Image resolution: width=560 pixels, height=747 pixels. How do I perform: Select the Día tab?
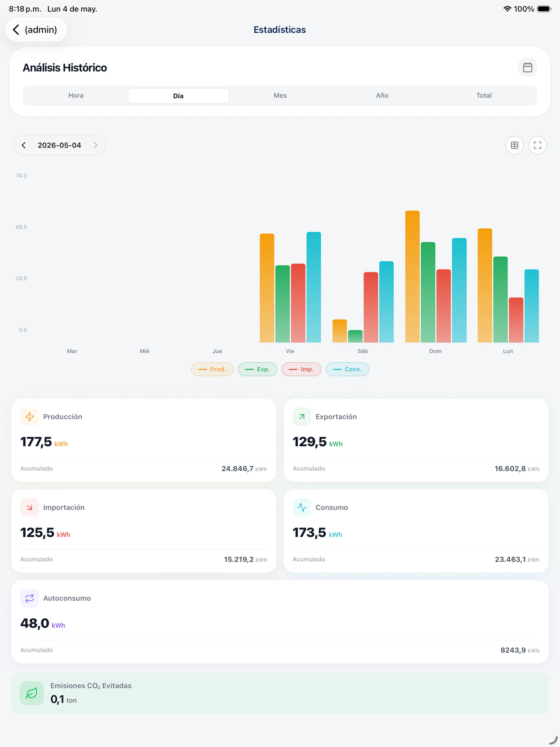178,96
